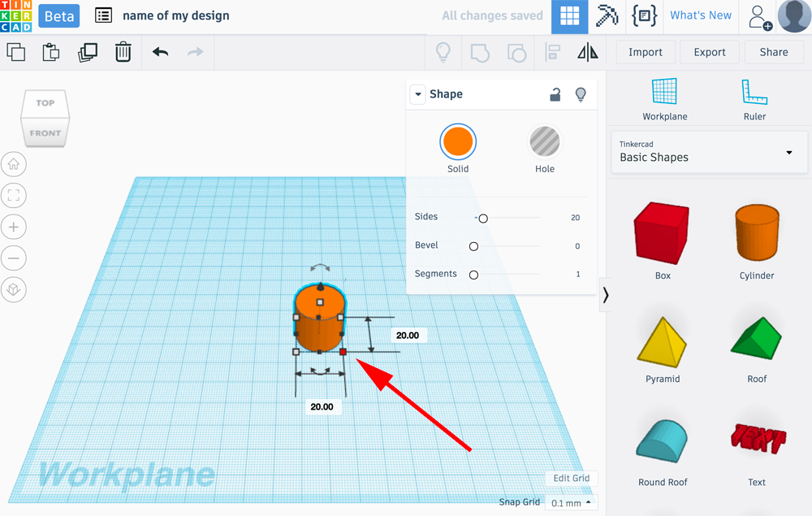Open the Basic Shapes category dropdown
Viewport: 812px width, 516px height.
(709, 152)
